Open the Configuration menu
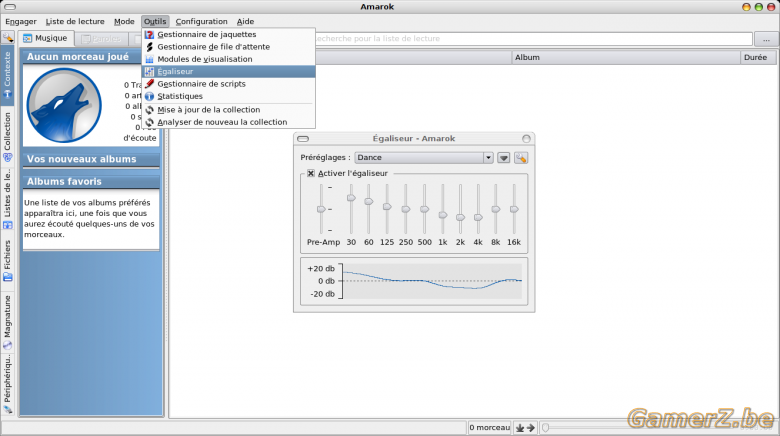The image size is (780, 436). coord(201,21)
